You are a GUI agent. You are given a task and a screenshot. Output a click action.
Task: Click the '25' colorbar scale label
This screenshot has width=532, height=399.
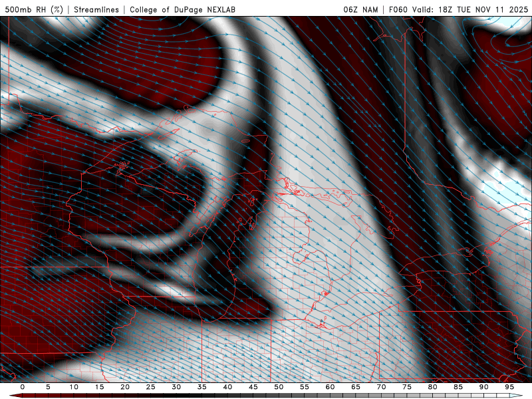click(151, 387)
